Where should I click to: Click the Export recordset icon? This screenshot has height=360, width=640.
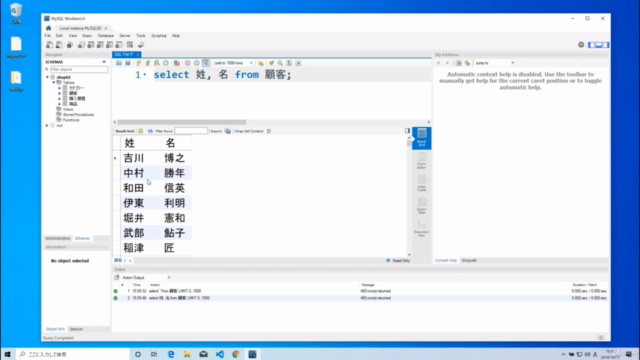[x=228, y=131]
